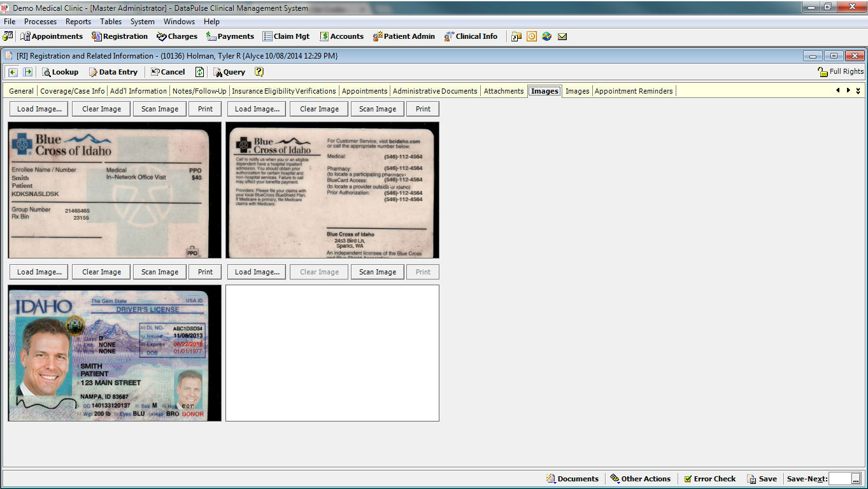Open the Claim Mgt module
This screenshot has width=868, height=489.
(x=286, y=36)
